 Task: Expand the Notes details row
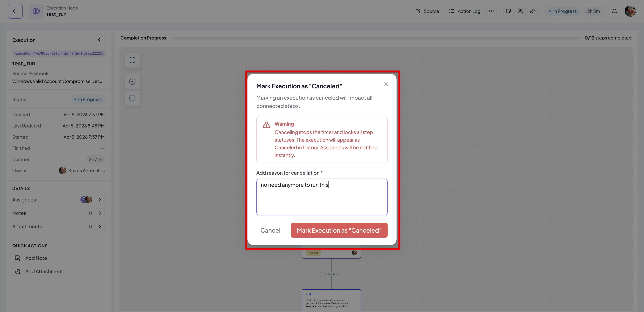tap(100, 213)
